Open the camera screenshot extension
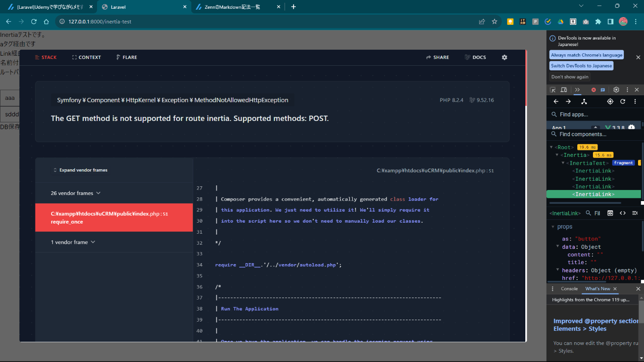644x362 pixels. 586,22
